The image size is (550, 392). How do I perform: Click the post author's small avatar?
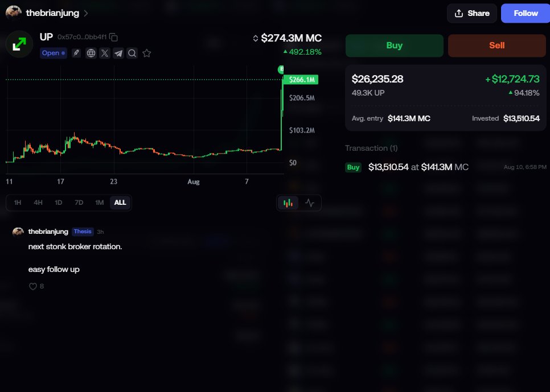[18, 232]
